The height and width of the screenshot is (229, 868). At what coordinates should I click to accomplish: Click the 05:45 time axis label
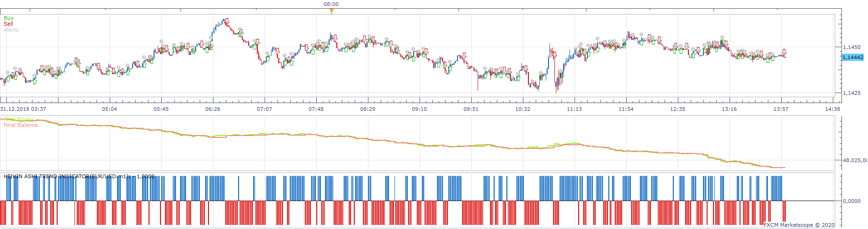pos(161,109)
